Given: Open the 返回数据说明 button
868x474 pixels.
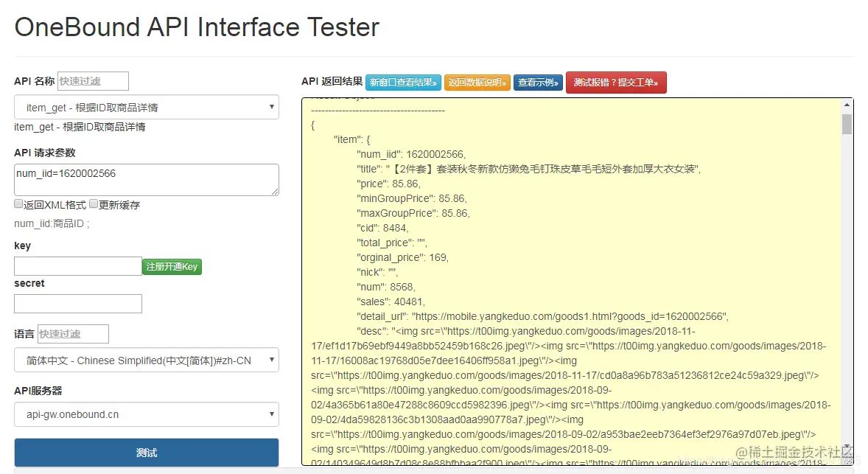Looking at the screenshot, I should 477,83.
